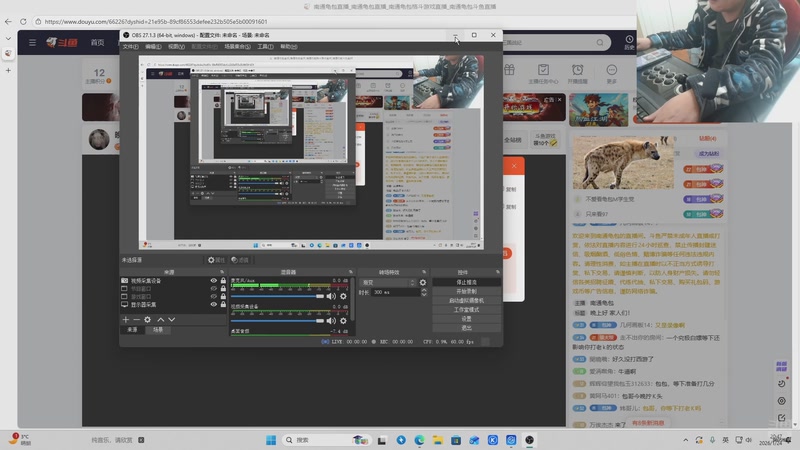
Task: Click Douyu search magnifier icon
Action: point(600,42)
